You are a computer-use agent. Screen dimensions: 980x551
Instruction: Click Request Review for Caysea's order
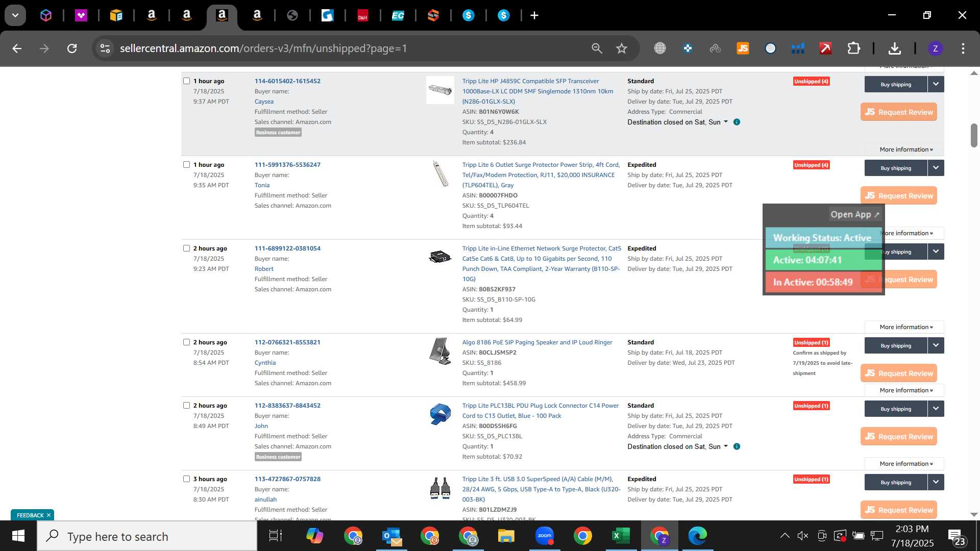pyautogui.click(x=899, y=112)
